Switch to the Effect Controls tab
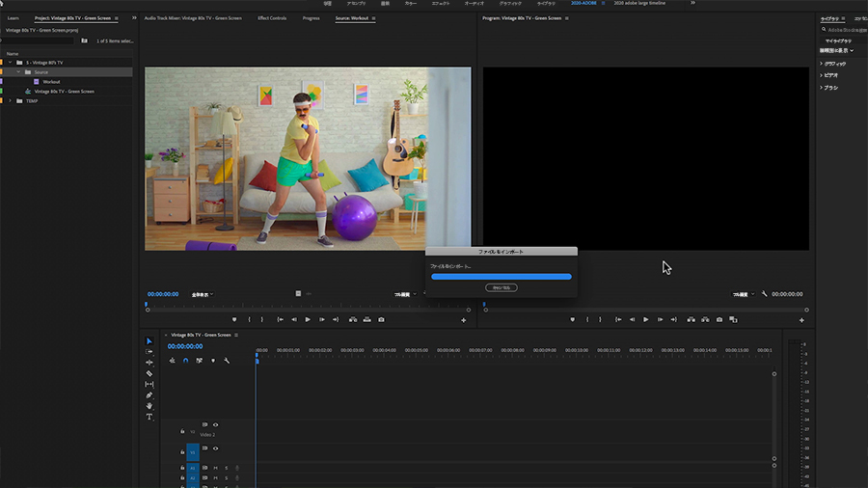This screenshot has height=488, width=868. click(272, 18)
